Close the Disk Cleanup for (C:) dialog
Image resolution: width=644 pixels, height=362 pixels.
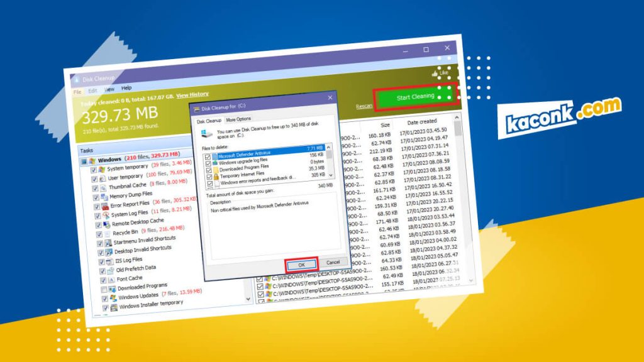click(x=330, y=97)
